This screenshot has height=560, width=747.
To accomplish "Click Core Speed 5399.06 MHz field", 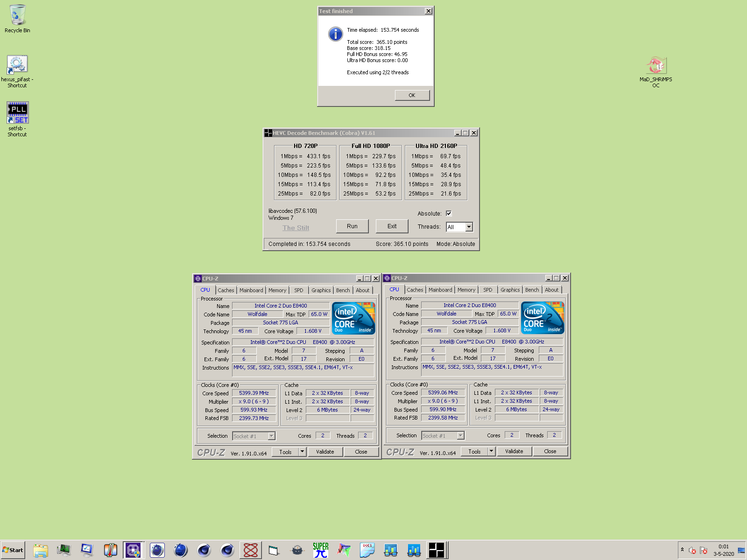I will tap(443, 392).
